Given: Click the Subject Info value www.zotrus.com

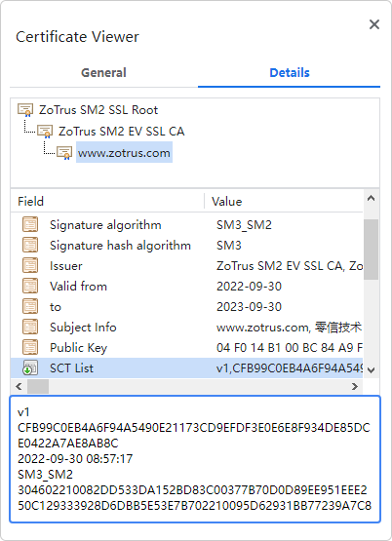Looking at the screenshot, I should (x=289, y=328).
